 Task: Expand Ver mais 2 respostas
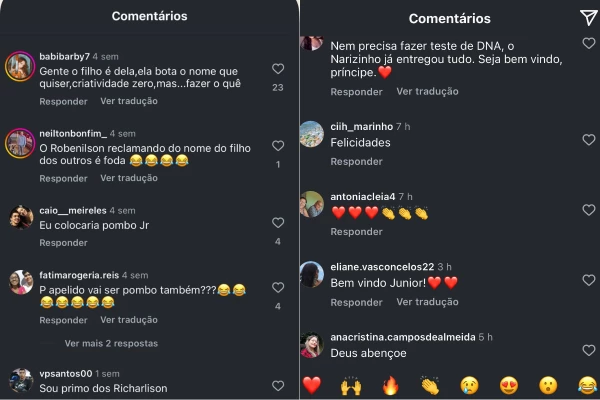point(111,343)
